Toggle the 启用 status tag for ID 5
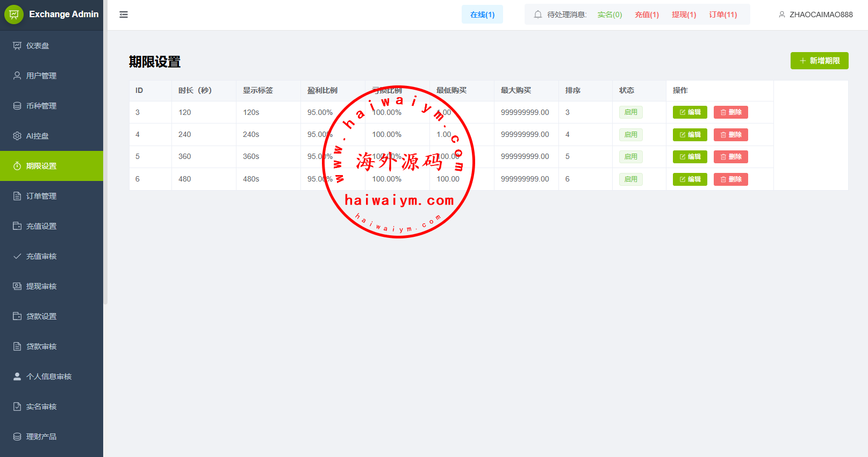The width and height of the screenshot is (868, 457). 630,157
